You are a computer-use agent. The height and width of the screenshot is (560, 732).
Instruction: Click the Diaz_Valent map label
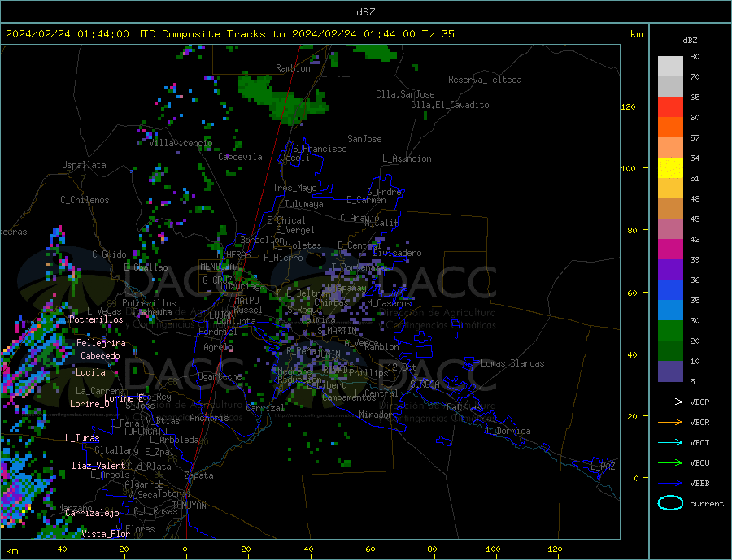click(98, 466)
